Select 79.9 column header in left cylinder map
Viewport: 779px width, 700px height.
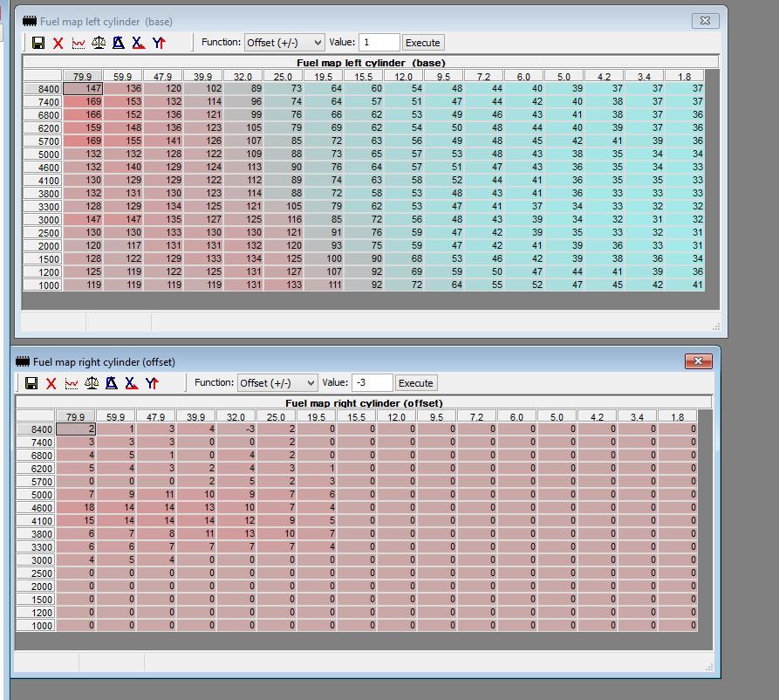coord(83,76)
